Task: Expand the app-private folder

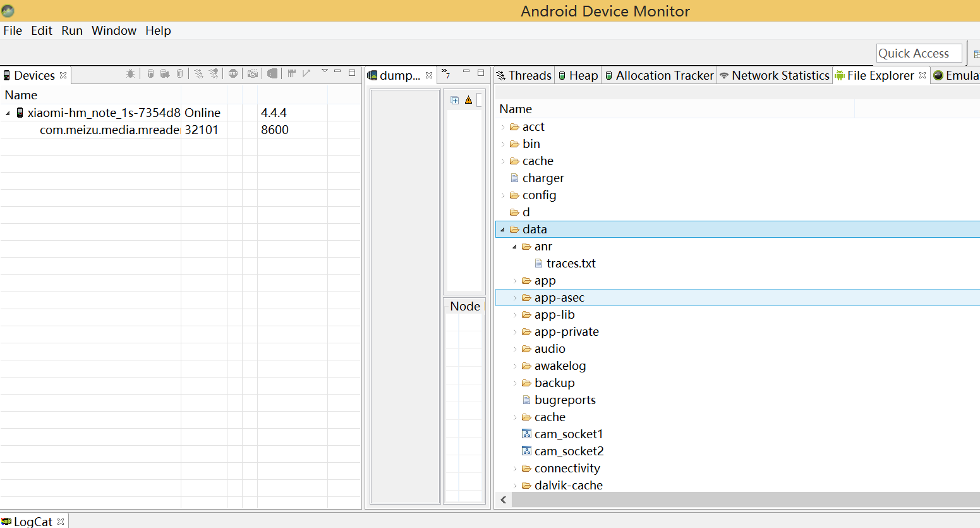Action: 515,332
